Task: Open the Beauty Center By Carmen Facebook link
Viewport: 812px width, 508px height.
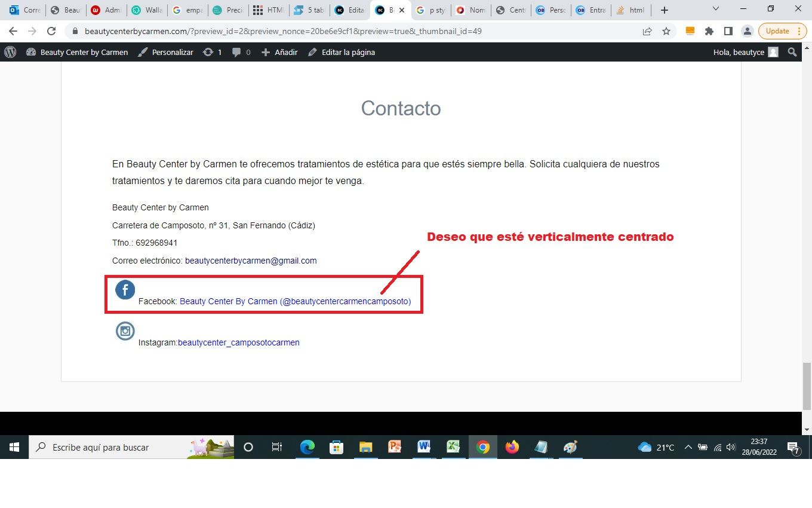Action: point(296,301)
